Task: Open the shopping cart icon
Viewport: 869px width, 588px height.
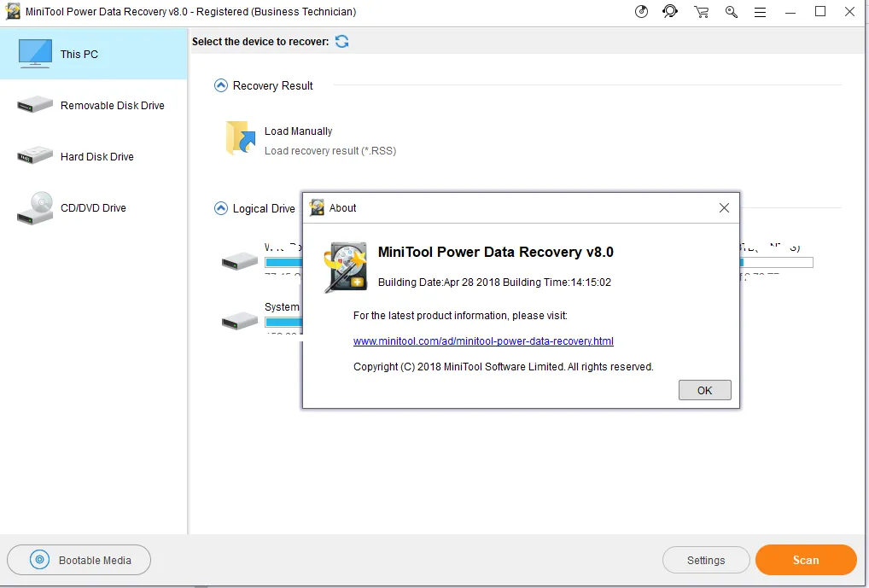Action: point(701,12)
